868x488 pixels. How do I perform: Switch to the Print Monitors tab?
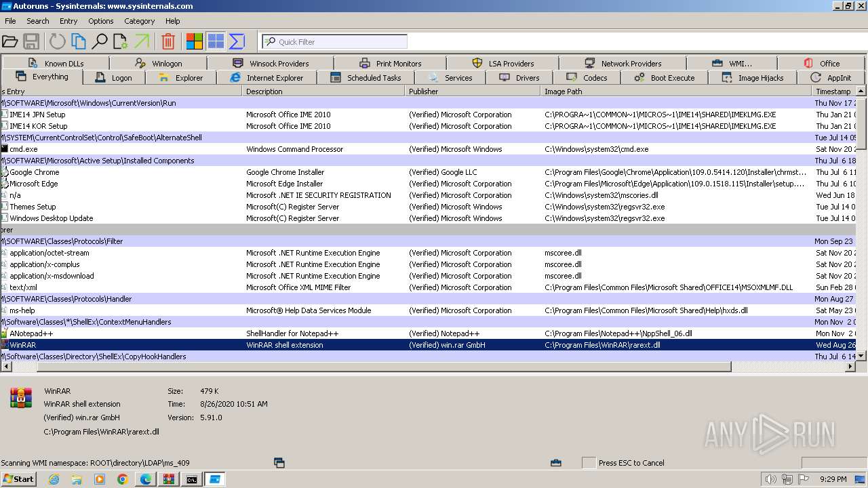(391, 63)
